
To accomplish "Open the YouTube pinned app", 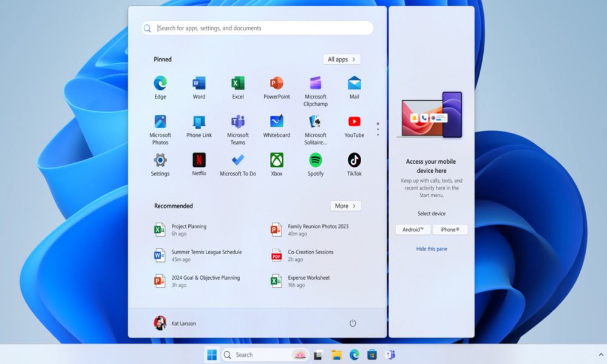I will point(354,127).
